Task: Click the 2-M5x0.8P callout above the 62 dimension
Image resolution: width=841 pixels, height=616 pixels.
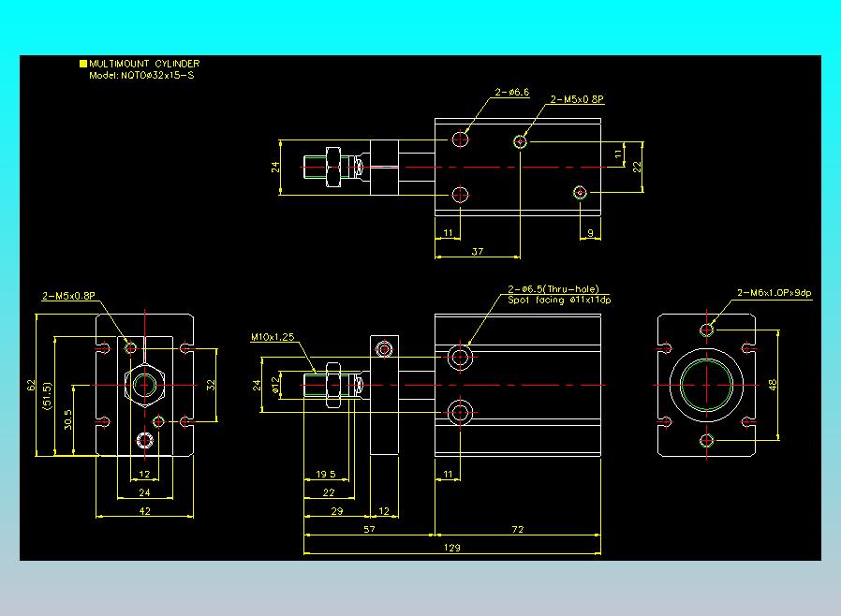Action: (68, 296)
